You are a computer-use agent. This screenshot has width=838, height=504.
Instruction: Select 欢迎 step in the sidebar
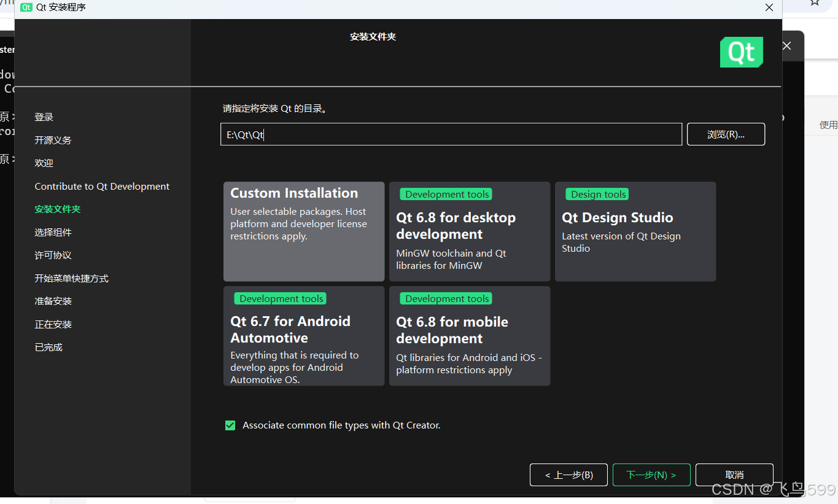click(x=44, y=163)
